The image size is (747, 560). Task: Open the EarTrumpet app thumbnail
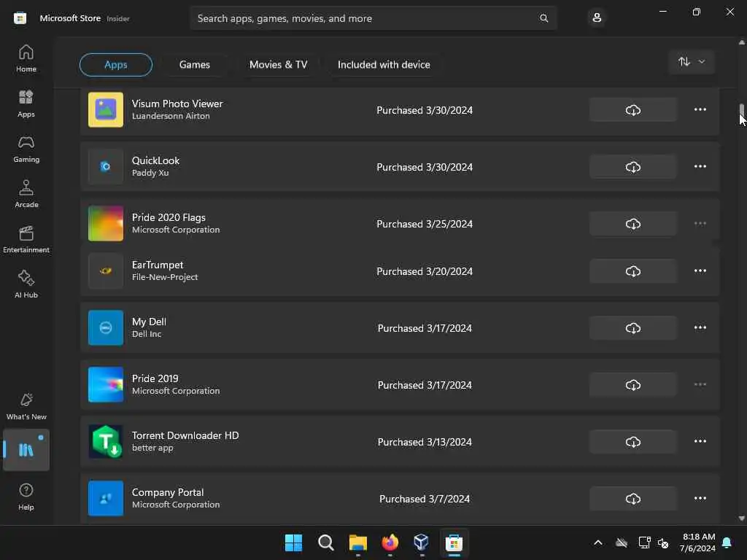[x=106, y=271]
